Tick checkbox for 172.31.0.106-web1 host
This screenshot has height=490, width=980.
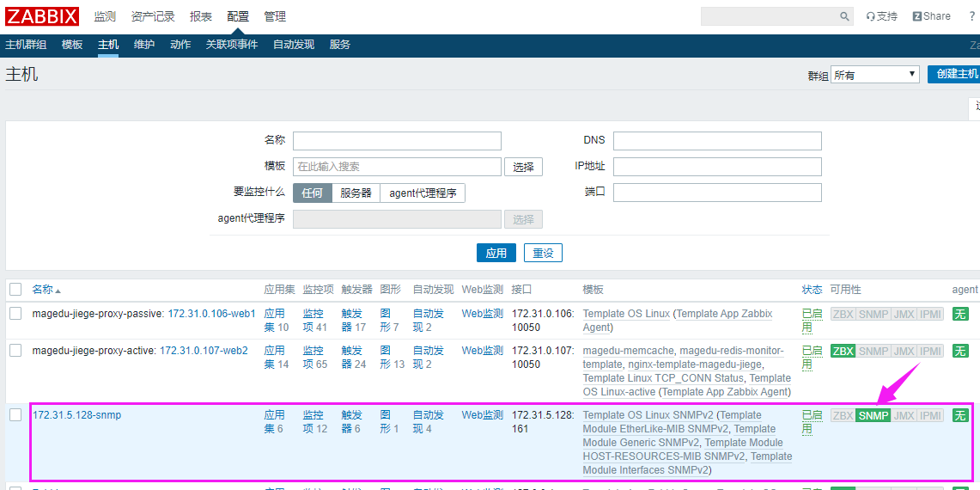coord(15,314)
